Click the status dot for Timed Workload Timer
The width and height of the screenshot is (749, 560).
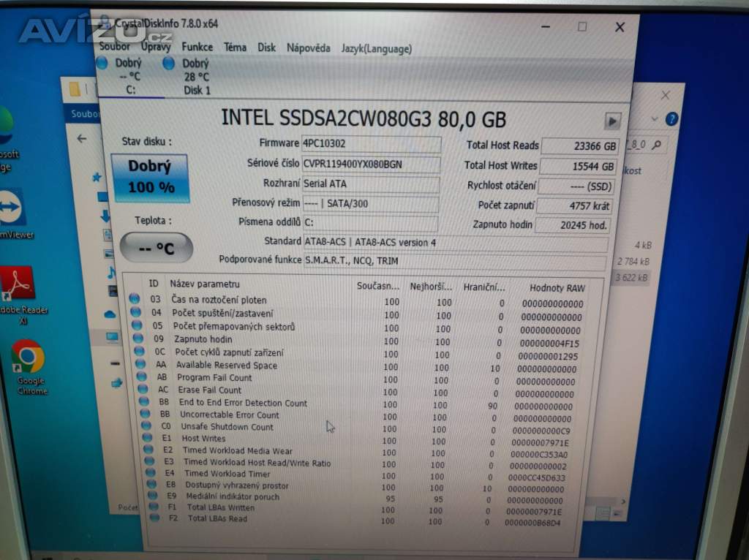tap(151, 472)
